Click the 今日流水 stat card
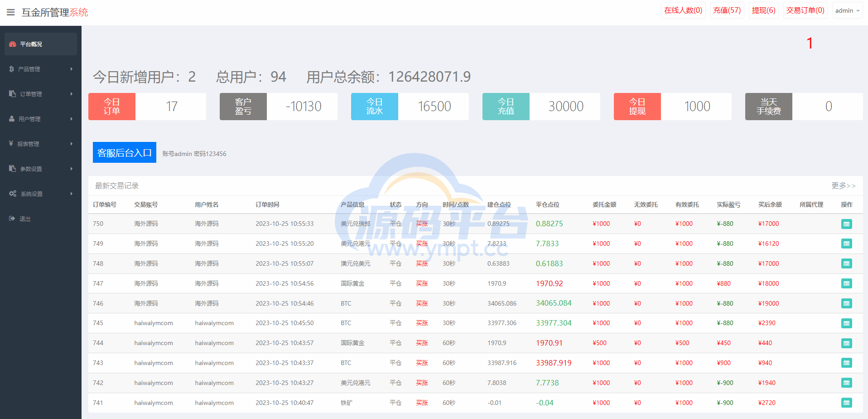This screenshot has height=419, width=868. point(410,107)
